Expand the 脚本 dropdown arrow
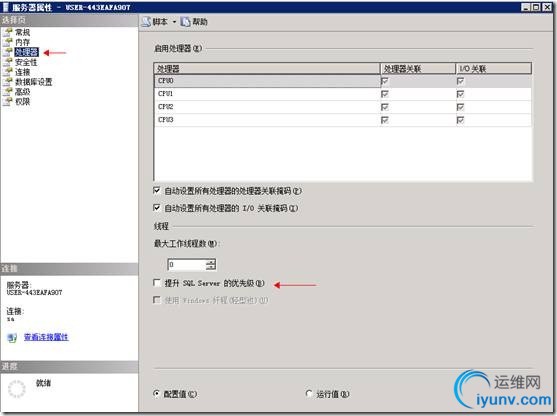Screen dimensions: 557x416 174,22
